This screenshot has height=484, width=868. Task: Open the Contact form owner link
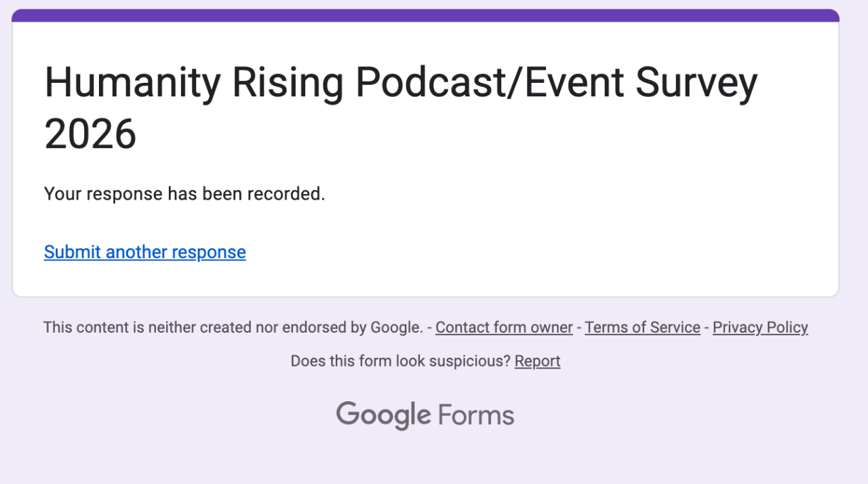coord(504,327)
